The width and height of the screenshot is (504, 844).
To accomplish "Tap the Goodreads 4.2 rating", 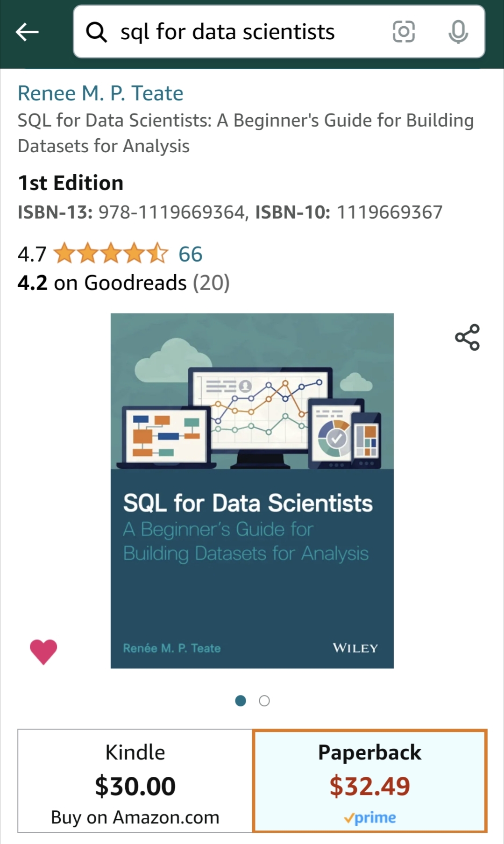I will pos(123,283).
